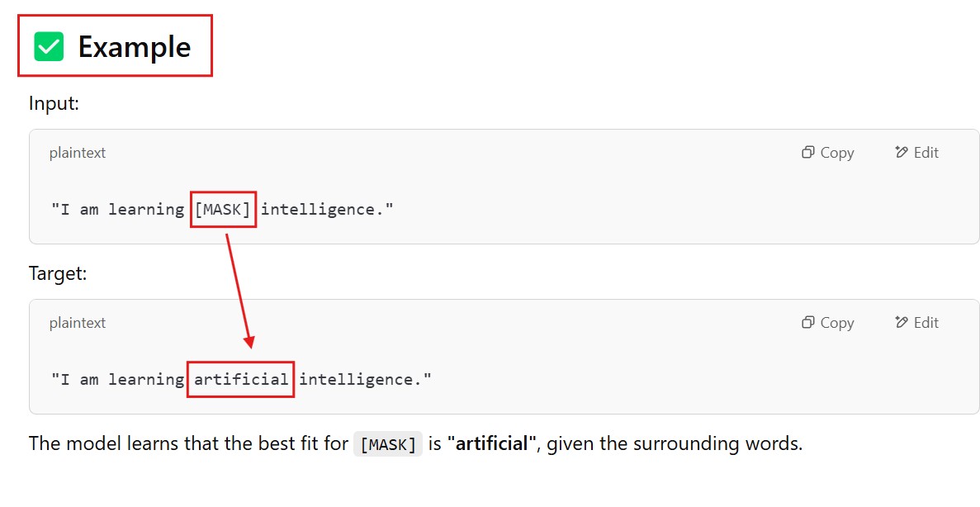Viewport: 980px width, 507px height.
Task: Click the inline [MASK] code in the explanation sentence
Action: tap(388, 444)
